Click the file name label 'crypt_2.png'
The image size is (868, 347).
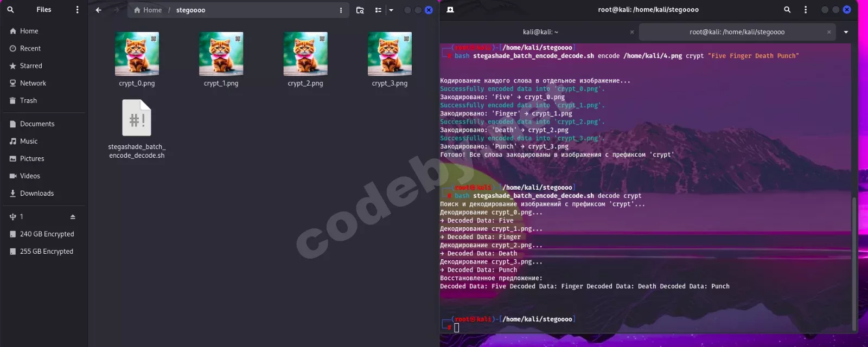tap(305, 83)
